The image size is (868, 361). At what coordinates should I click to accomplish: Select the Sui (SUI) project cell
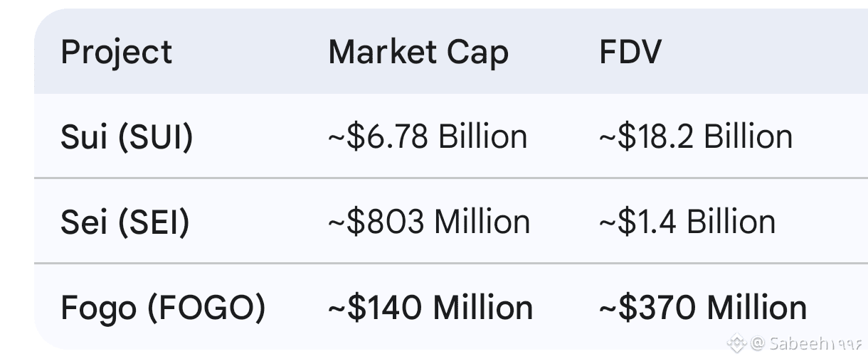coord(127,137)
